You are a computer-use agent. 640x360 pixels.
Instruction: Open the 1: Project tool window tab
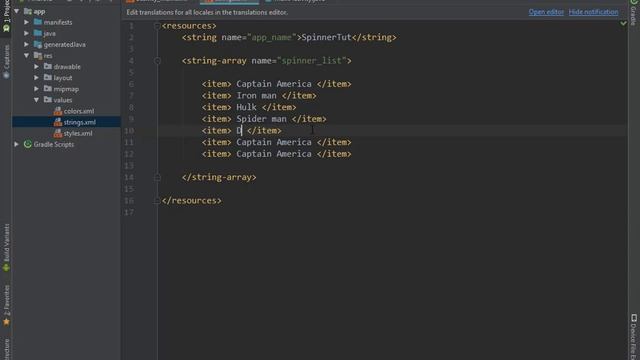coord(6,16)
